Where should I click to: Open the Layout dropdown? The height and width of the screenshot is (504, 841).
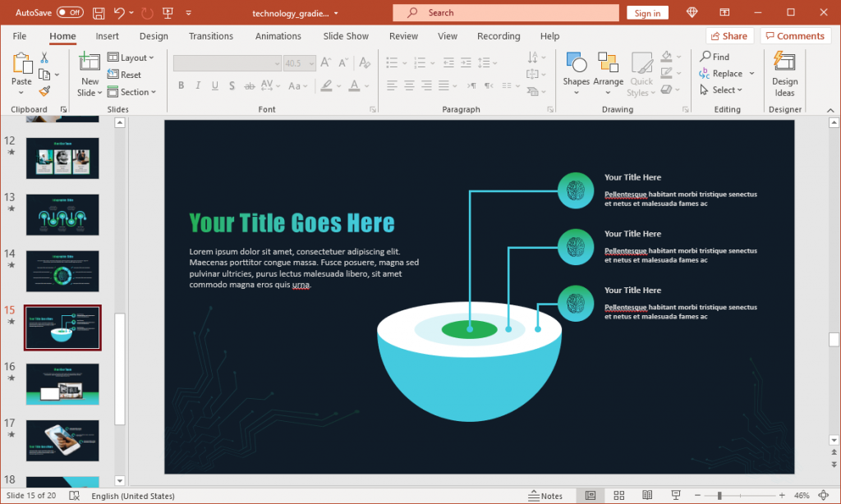132,57
